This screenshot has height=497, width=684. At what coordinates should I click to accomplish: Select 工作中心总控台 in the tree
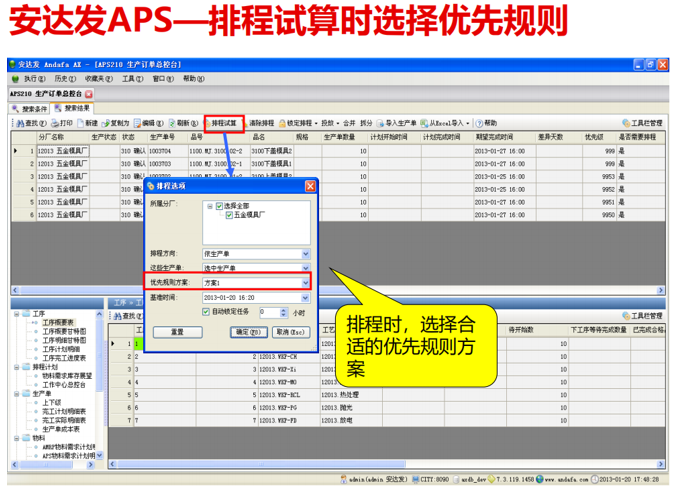[x=64, y=385]
